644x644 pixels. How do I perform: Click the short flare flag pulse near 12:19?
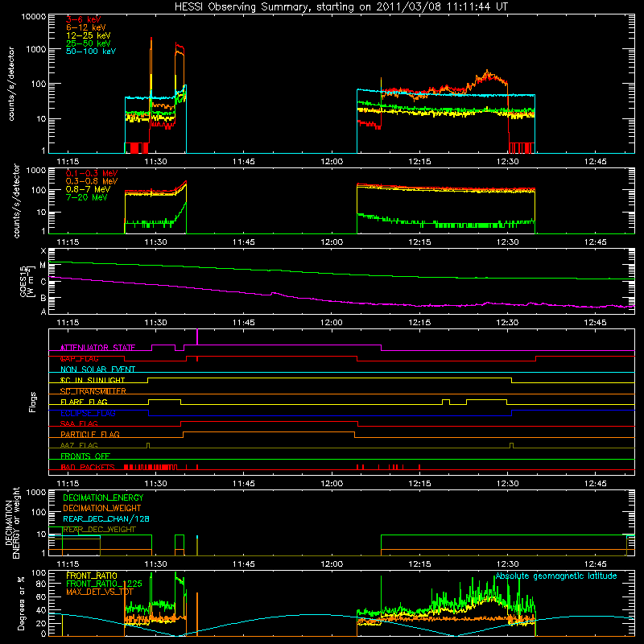[446, 402]
